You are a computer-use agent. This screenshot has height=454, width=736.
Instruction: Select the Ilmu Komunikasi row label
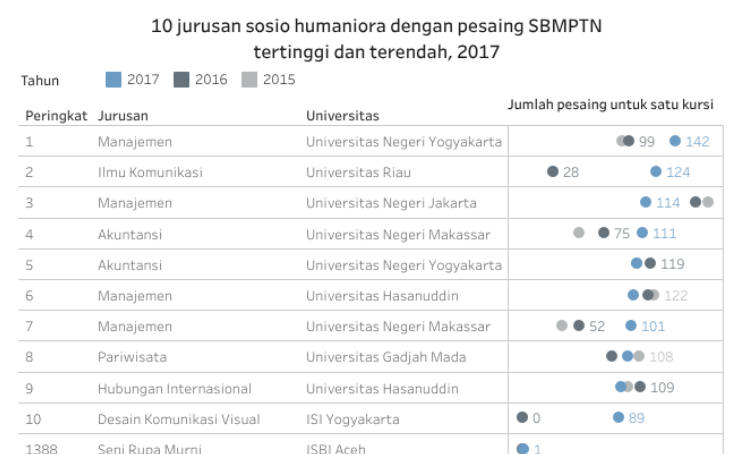150,172
